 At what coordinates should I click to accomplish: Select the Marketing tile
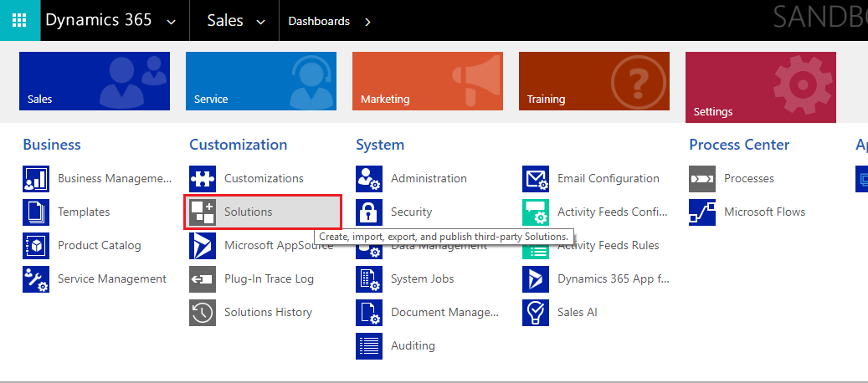coord(427,81)
